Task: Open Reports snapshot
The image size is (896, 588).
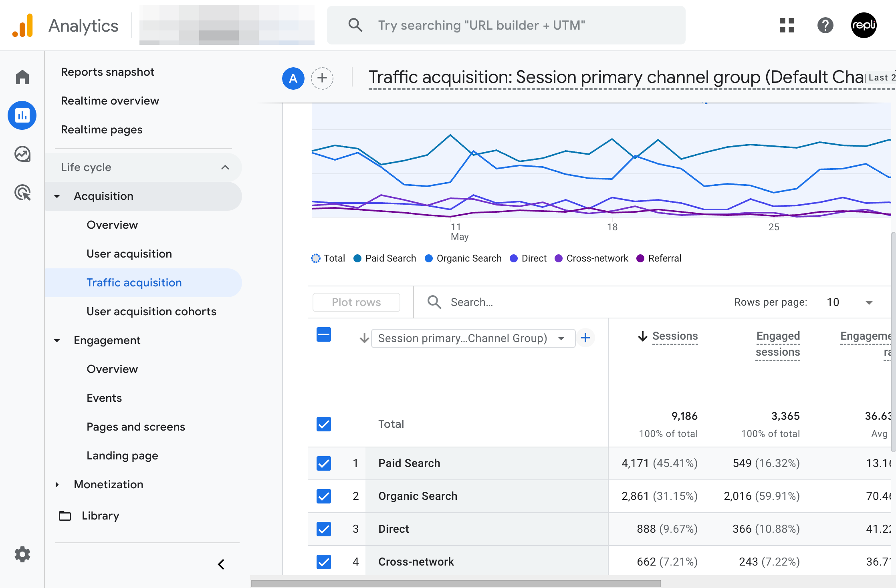Action: click(x=107, y=72)
